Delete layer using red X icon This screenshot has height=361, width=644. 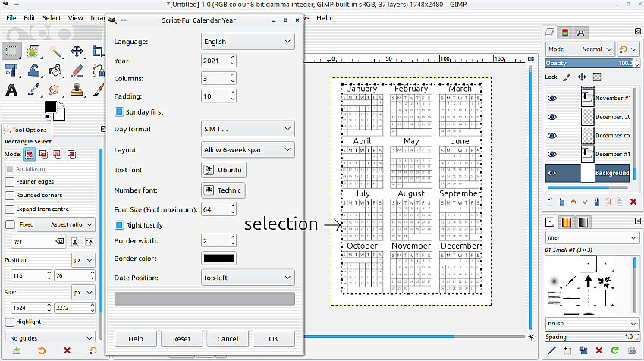pos(633,201)
